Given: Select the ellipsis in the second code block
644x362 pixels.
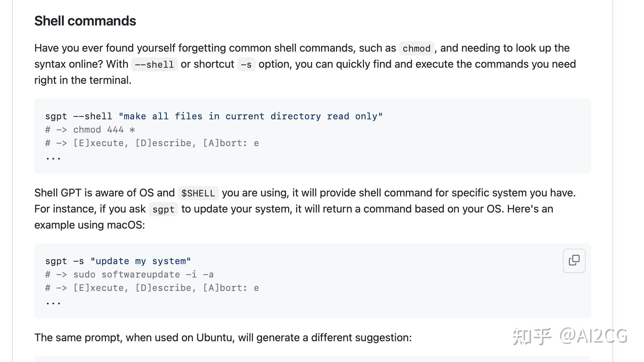Looking at the screenshot, I should point(53,302).
